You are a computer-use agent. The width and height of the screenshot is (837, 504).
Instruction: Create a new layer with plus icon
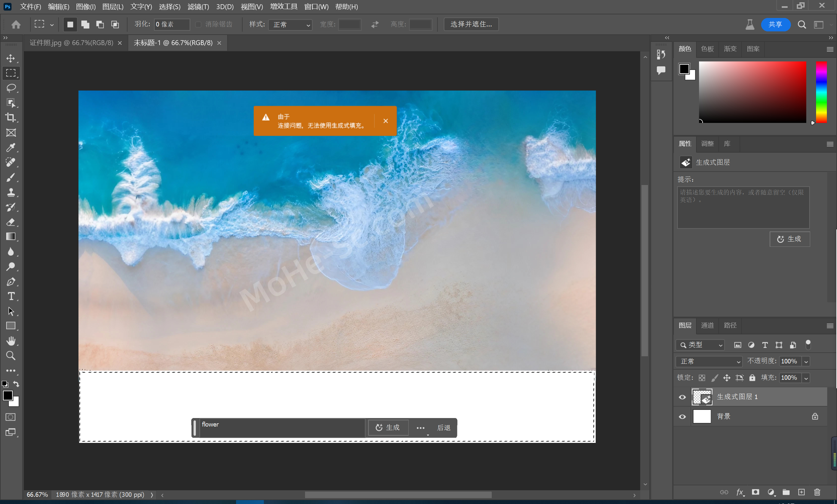point(802,492)
